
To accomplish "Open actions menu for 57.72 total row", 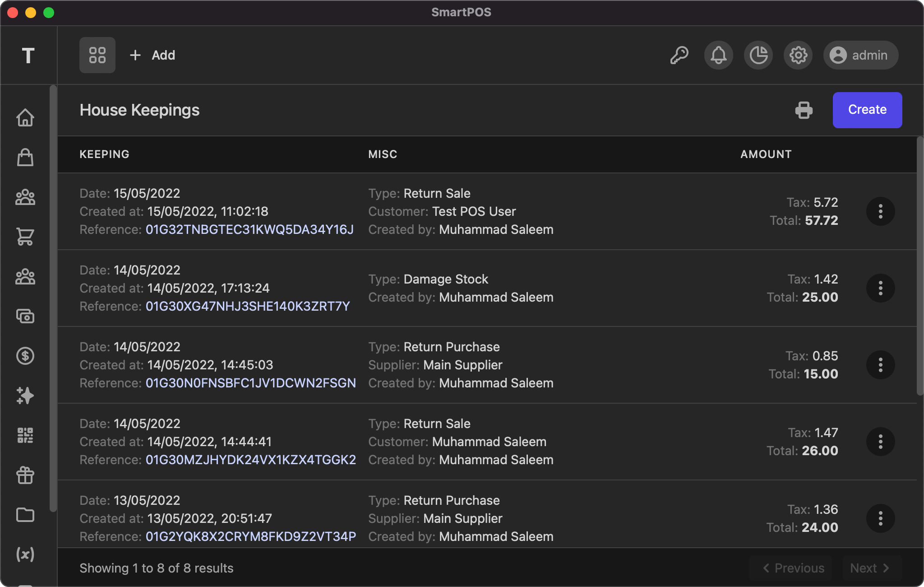I will (880, 211).
